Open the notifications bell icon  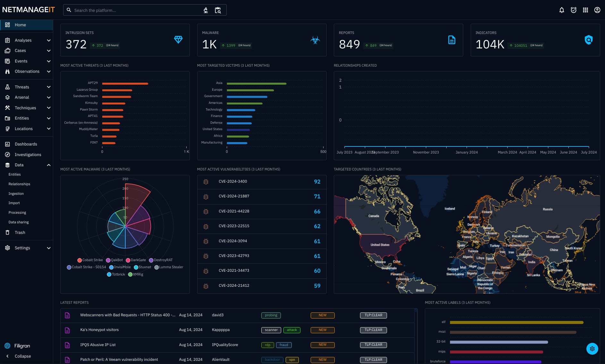tap(561, 10)
